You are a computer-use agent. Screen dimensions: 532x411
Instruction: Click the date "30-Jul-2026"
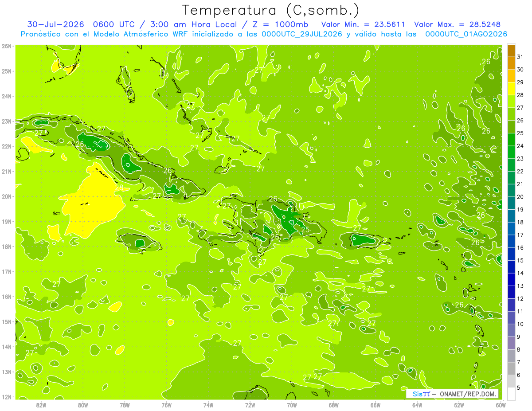pos(55,24)
